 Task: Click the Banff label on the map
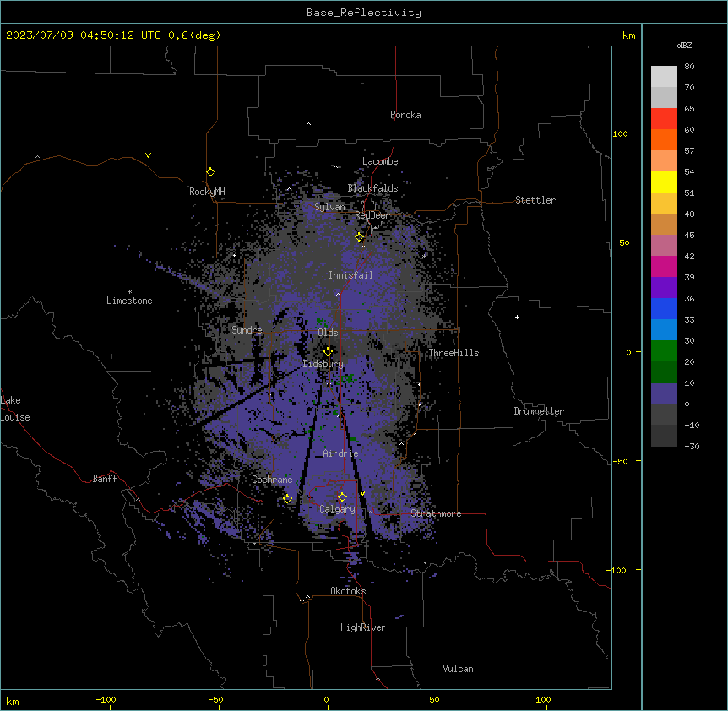coord(105,479)
